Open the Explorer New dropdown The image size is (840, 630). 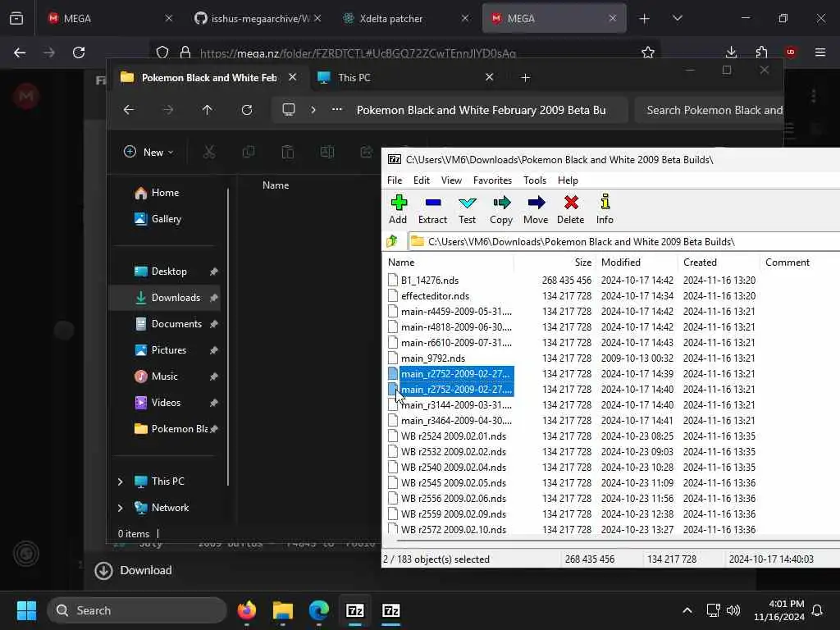pos(149,152)
